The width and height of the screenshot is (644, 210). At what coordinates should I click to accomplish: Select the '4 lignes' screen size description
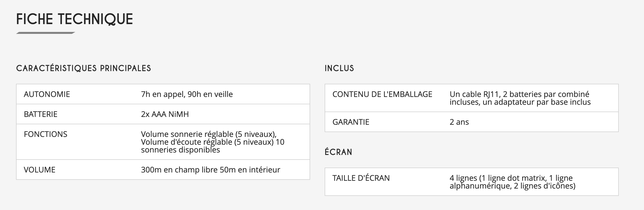point(512,182)
